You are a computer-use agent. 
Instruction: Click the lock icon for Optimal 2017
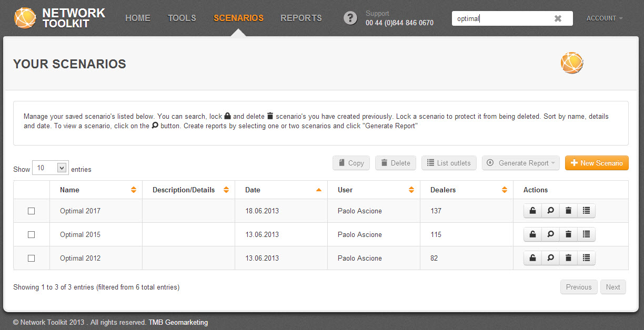(532, 211)
